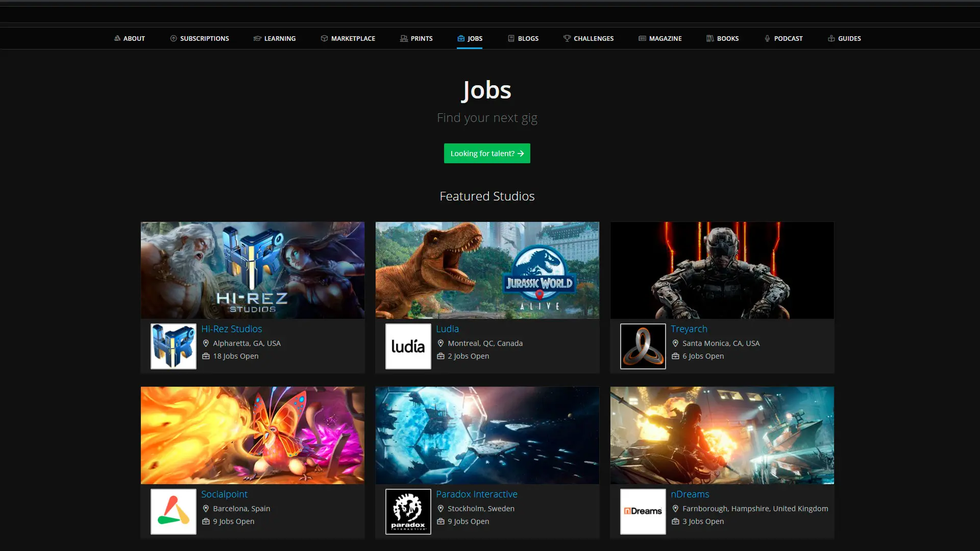This screenshot has height=551, width=980.
Task: Open the Guides page
Action: [849, 38]
